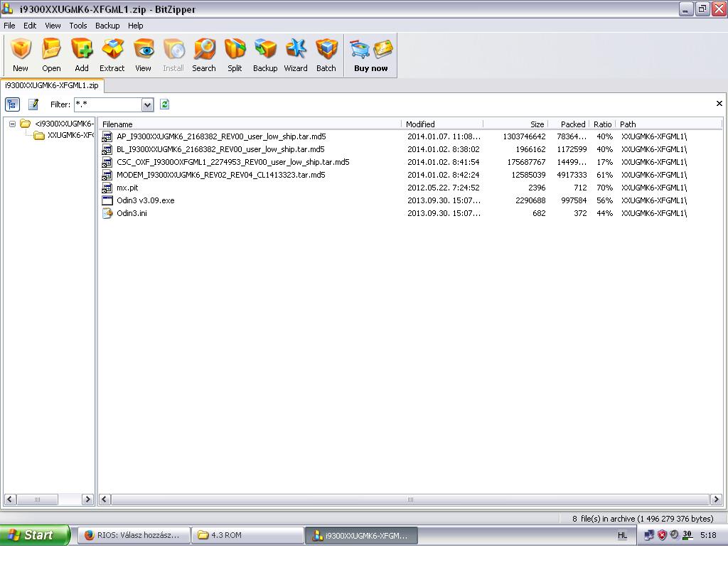Click the tree pane scroll left arrow

click(x=10, y=500)
